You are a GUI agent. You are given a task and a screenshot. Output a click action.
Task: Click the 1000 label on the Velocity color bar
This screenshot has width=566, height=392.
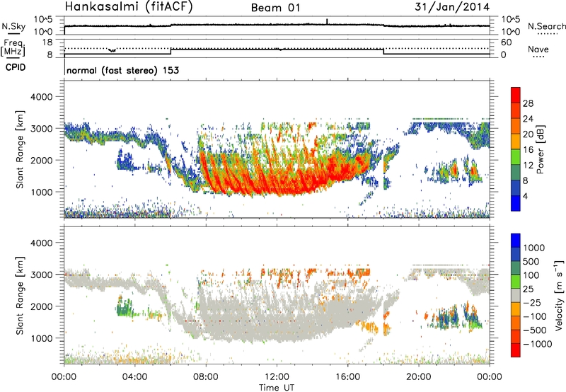pyautogui.click(x=534, y=248)
